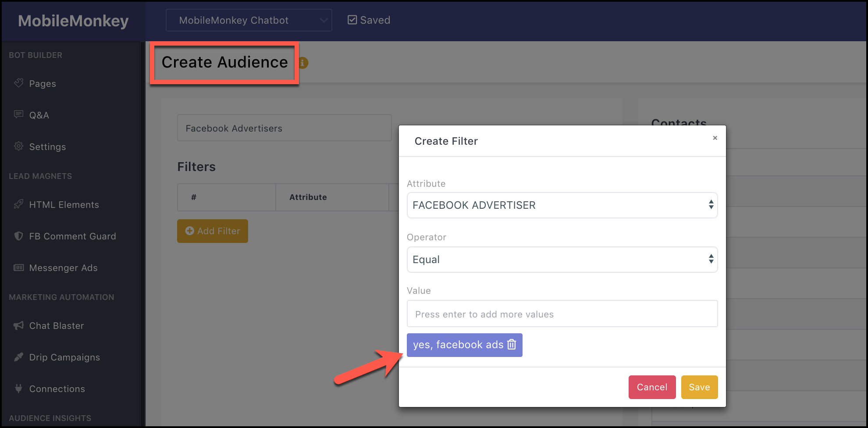Image resolution: width=868 pixels, height=428 pixels.
Task: Select the Messenger Ads icon
Action: pos(18,267)
